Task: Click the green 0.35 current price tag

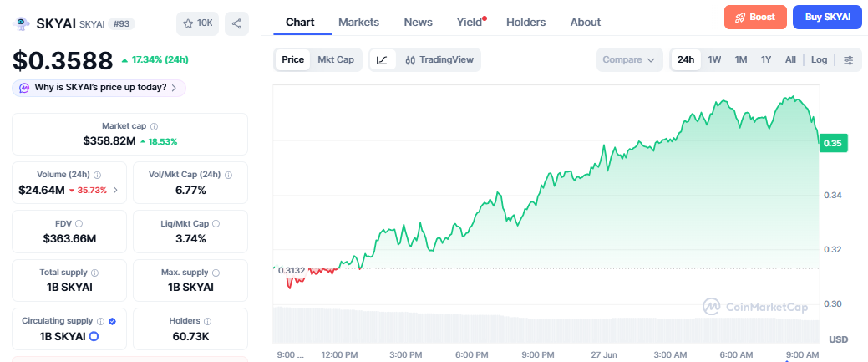Action: click(x=833, y=143)
